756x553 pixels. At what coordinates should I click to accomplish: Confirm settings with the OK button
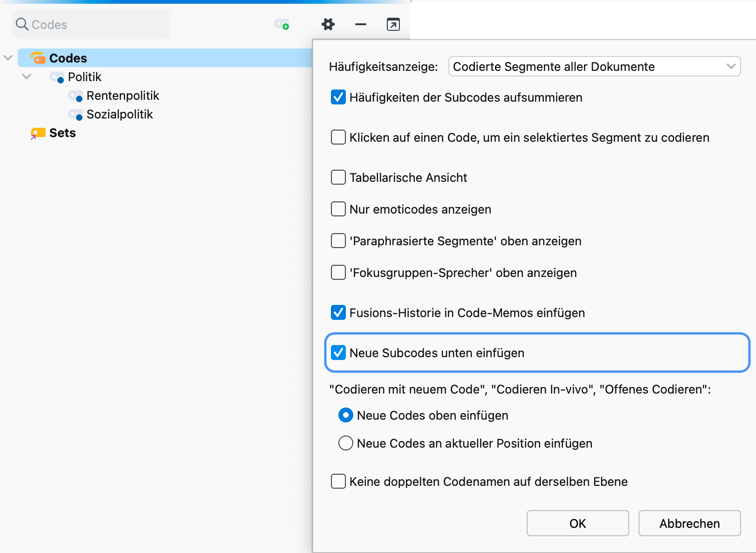pyautogui.click(x=577, y=523)
